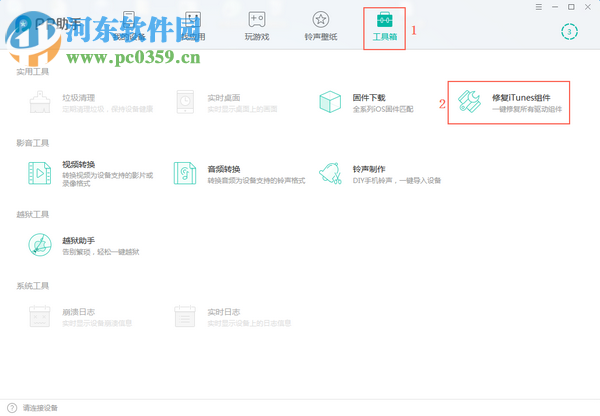Viewport: 600px width, 416px height.
Task: Open 铃声制作 tool label
Action: (369, 169)
